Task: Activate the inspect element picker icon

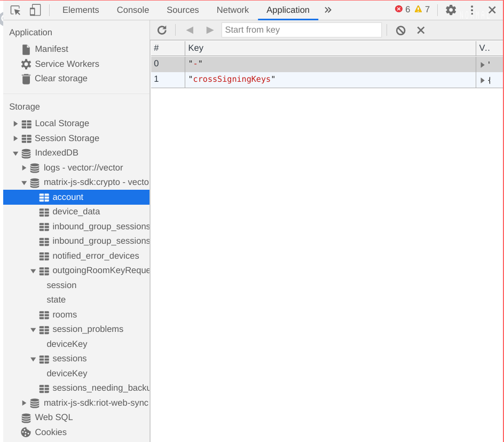Action: (x=15, y=10)
